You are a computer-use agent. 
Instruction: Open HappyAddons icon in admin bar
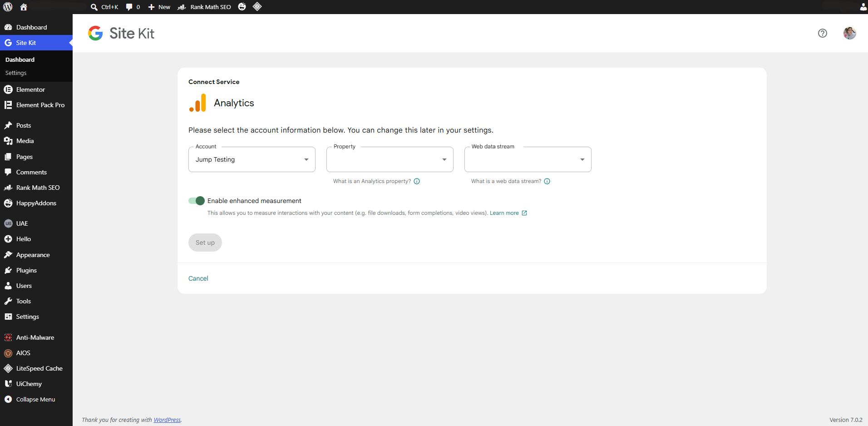(242, 7)
